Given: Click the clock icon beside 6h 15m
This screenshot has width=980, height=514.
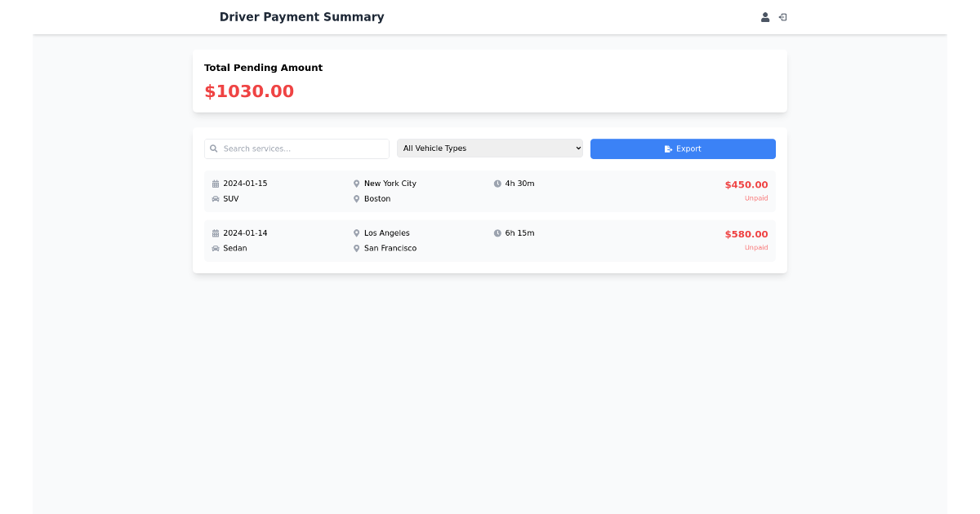Looking at the screenshot, I should click(x=497, y=233).
